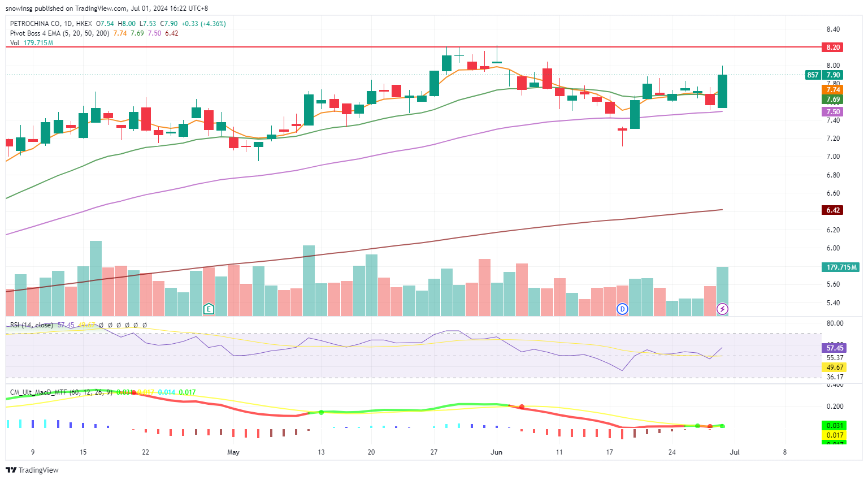Screen dimensions: 868x480
Task: Click the Jul label on time axis
Action: (x=735, y=452)
